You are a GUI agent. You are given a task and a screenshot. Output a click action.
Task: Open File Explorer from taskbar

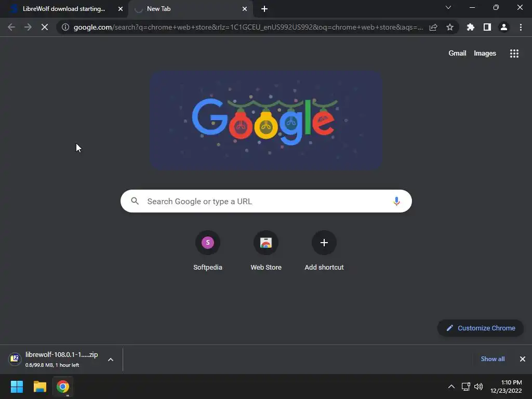pos(39,387)
